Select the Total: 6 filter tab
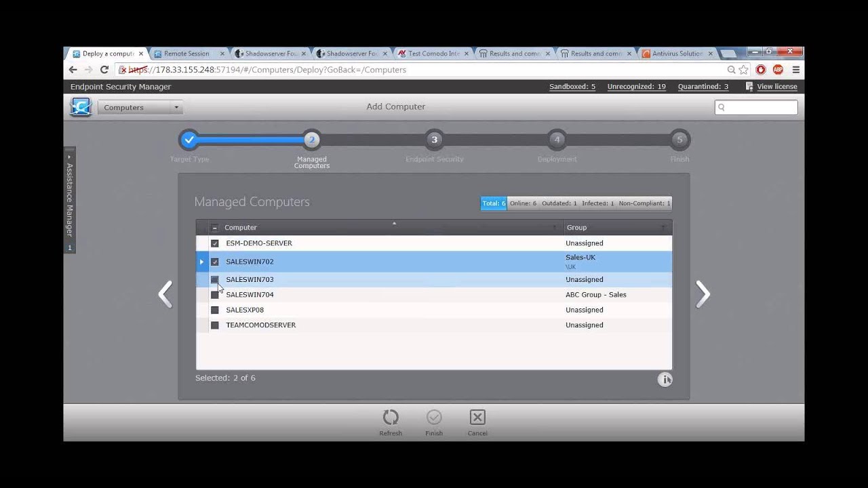This screenshot has height=488, width=868. pos(494,203)
